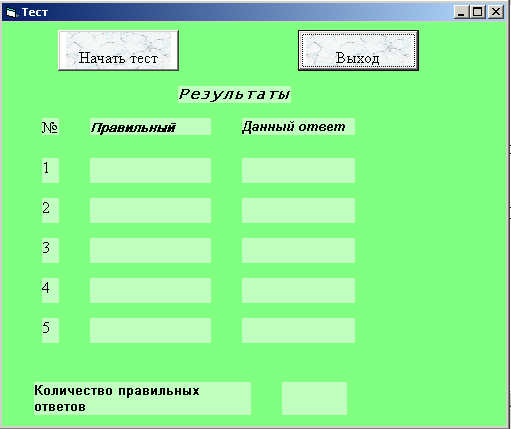Click the correct answer field for row 2
This screenshot has width=511, height=429.
click(150, 211)
